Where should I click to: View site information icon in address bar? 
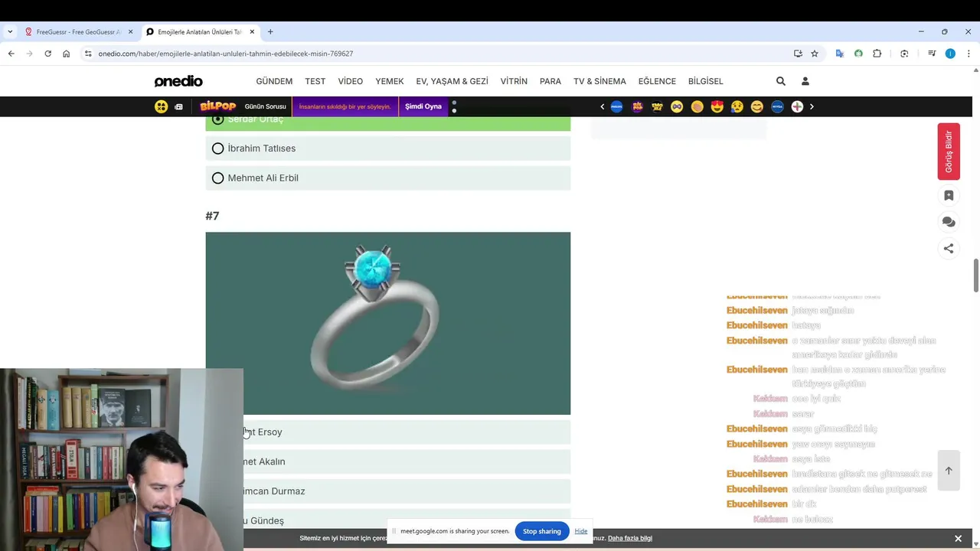coord(88,54)
